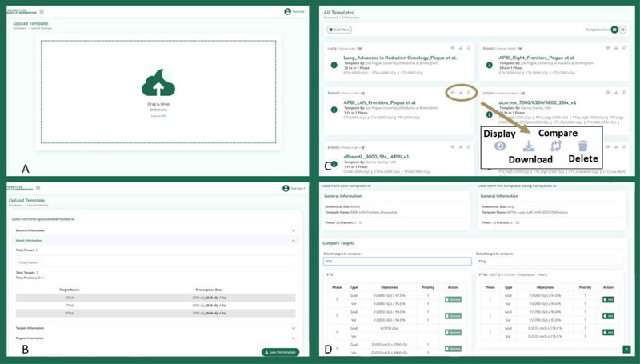Add the V(6000 cGy) objective from PTVip

(608, 299)
